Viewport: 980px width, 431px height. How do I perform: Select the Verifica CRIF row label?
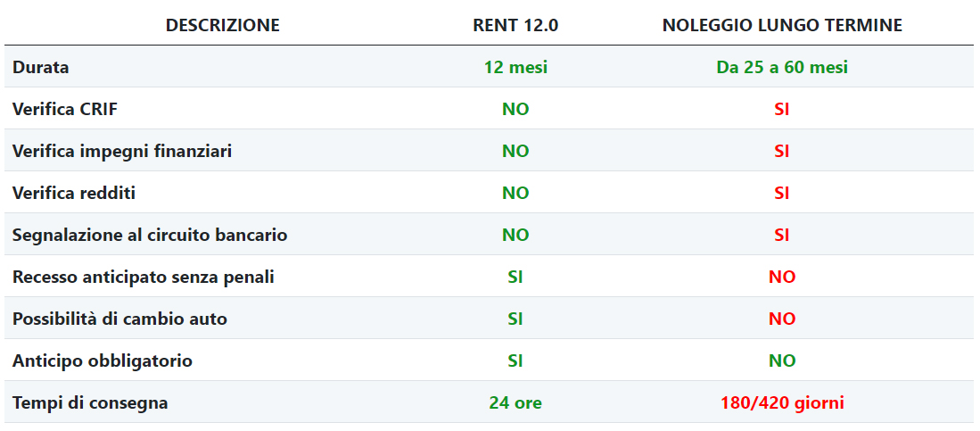pos(65,109)
